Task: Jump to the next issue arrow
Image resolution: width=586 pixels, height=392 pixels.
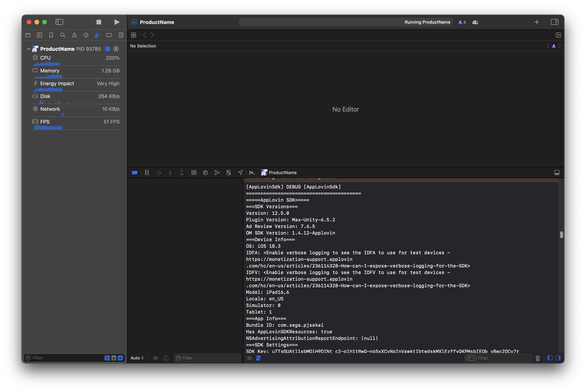Action: pyautogui.click(x=559, y=46)
